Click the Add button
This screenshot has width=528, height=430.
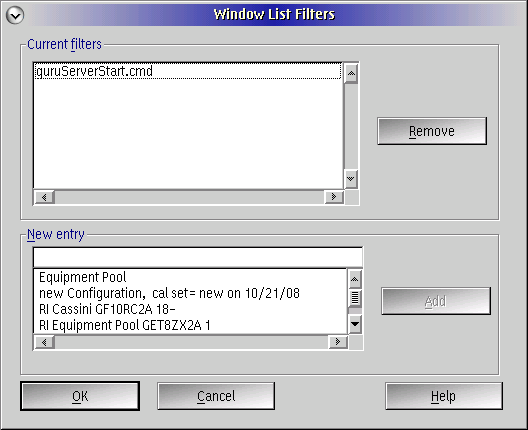(x=436, y=301)
